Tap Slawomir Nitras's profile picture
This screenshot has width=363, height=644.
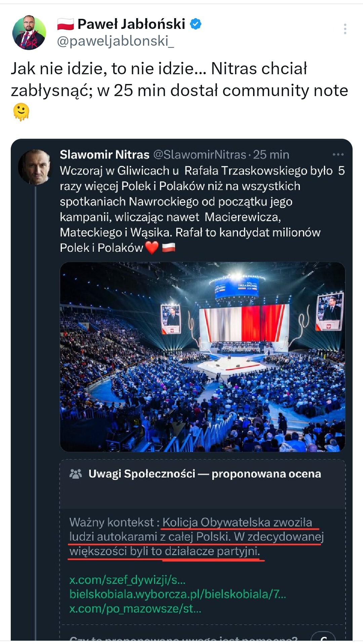point(34,167)
